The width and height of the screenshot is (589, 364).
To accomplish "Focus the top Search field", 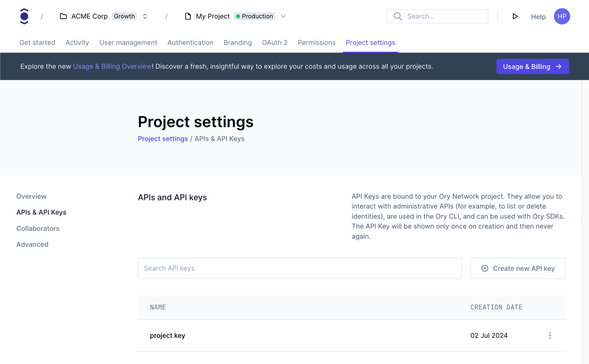I will (437, 16).
